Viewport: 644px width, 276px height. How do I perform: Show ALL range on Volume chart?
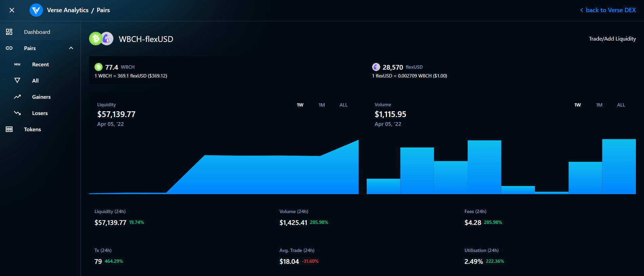(x=621, y=105)
